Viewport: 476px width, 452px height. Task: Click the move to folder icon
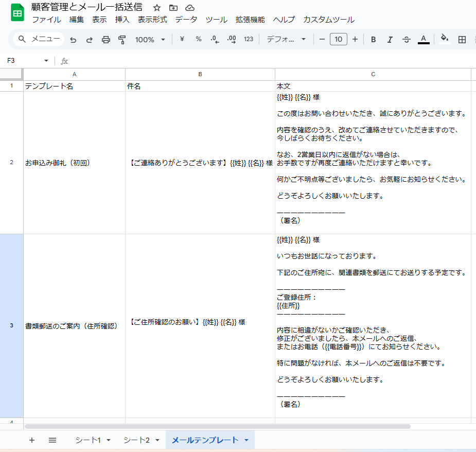pos(173,8)
